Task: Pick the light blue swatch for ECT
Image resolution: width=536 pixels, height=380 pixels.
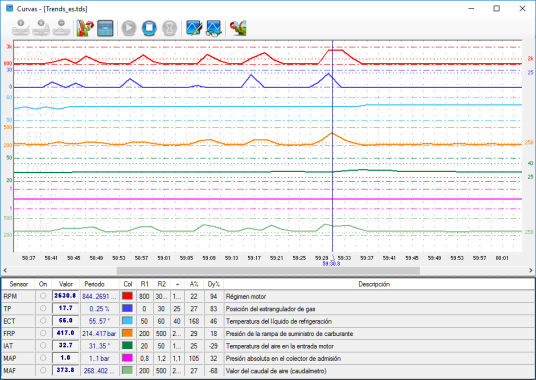Action: 128,321
